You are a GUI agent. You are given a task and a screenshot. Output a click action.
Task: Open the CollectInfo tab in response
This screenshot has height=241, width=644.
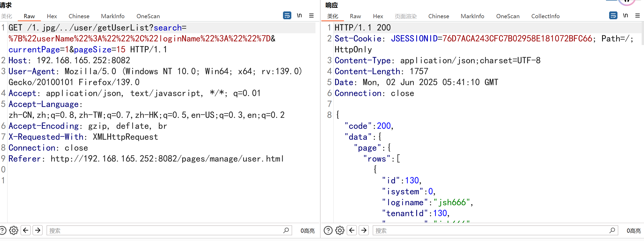click(545, 16)
